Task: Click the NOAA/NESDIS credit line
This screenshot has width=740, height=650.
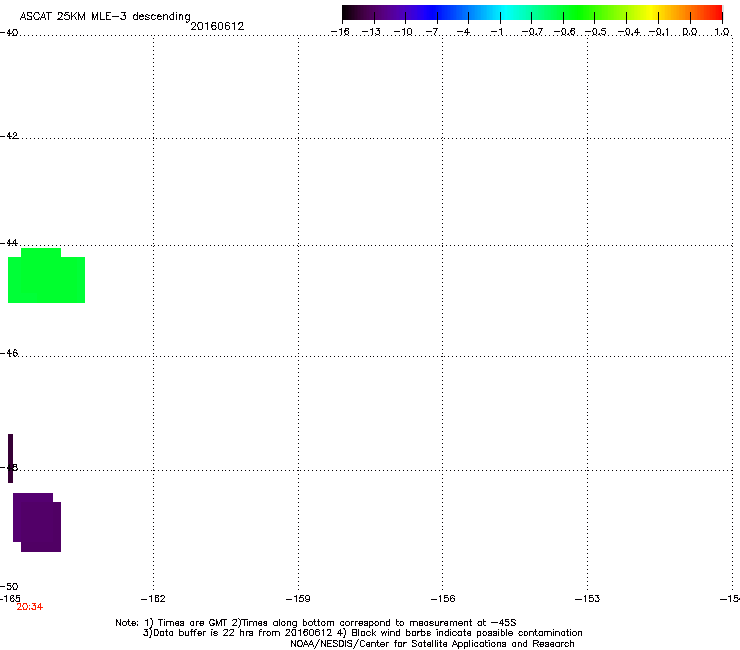Action: 432,644
